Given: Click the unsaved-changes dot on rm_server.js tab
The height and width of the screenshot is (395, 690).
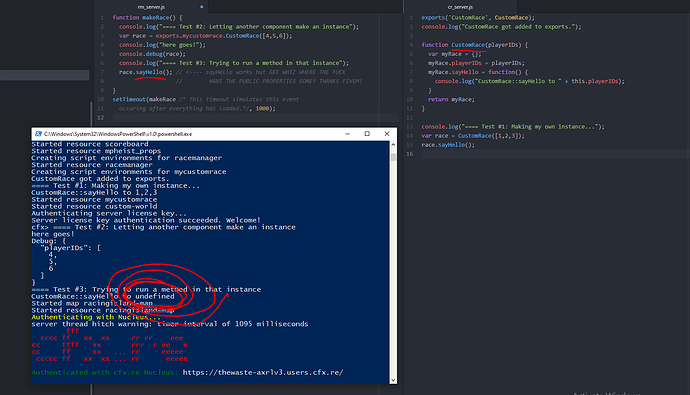Looking at the screenshot, I should coord(202,7).
